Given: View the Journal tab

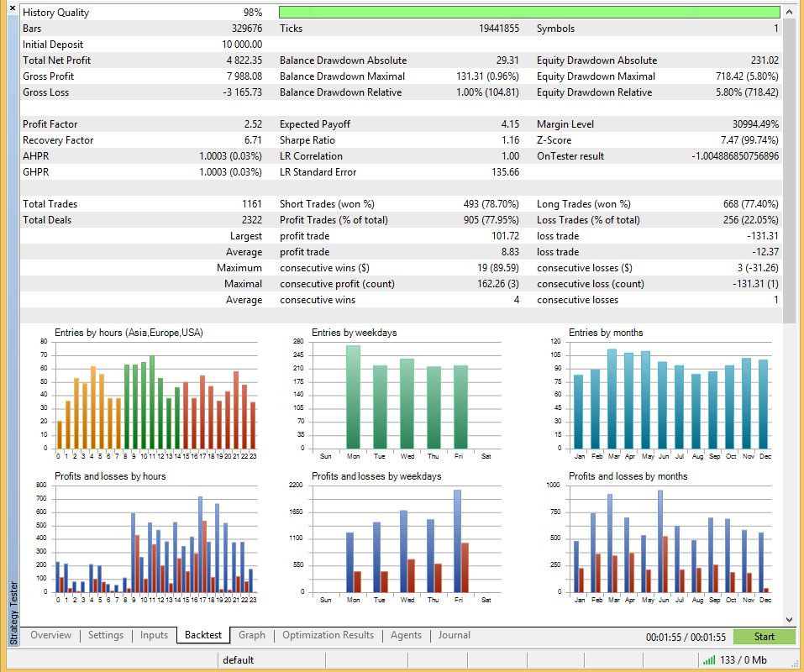Looking at the screenshot, I should pyautogui.click(x=454, y=636).
